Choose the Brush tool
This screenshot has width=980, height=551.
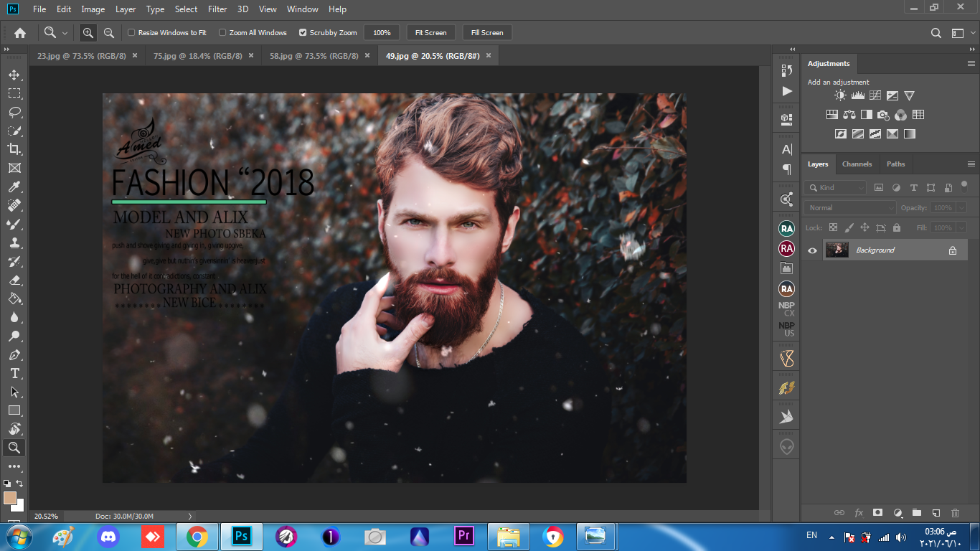click(x=14, y=224)
